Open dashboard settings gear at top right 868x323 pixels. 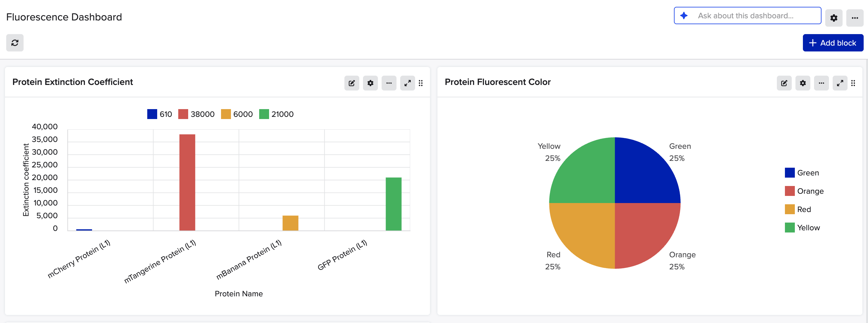(833, 18)
